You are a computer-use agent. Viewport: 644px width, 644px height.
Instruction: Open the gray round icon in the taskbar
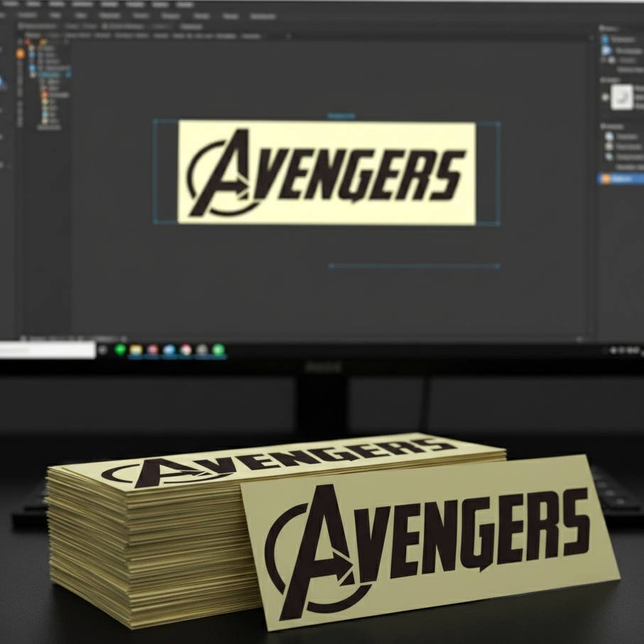pos(202,350)
